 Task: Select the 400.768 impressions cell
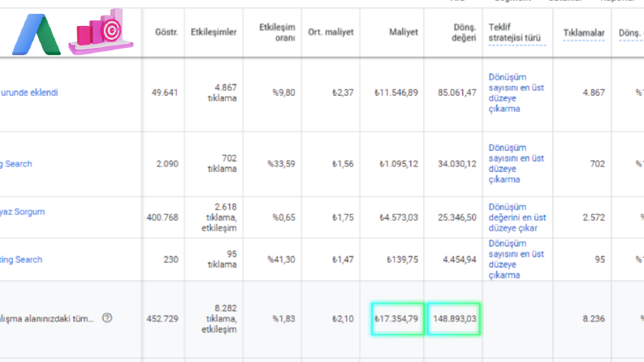pyautogui.click(x=162, y=217)
